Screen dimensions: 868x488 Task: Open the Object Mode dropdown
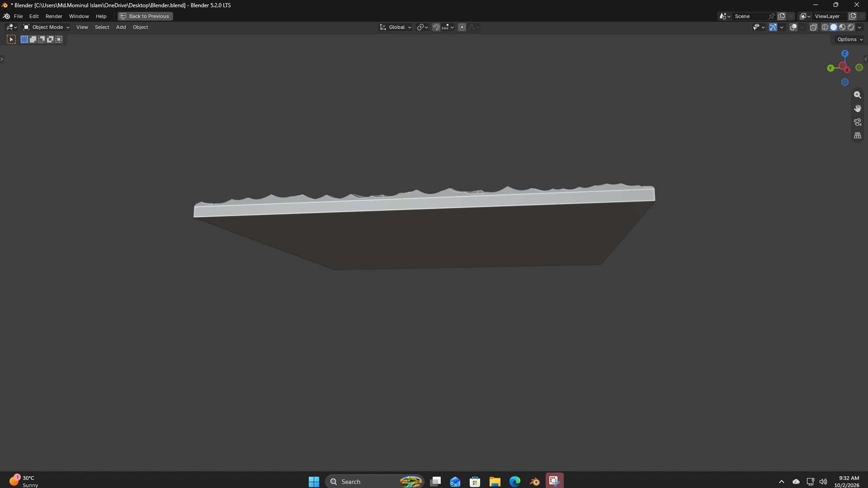coord(46,27)
